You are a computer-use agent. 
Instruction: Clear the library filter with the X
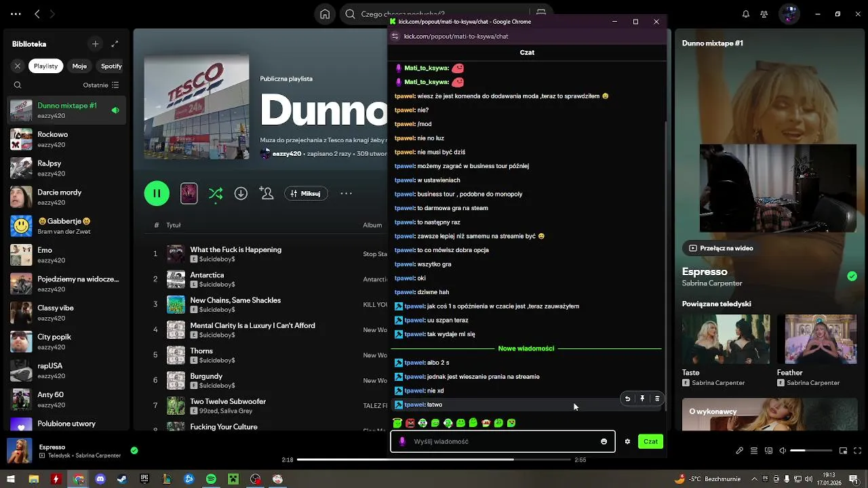18,66
